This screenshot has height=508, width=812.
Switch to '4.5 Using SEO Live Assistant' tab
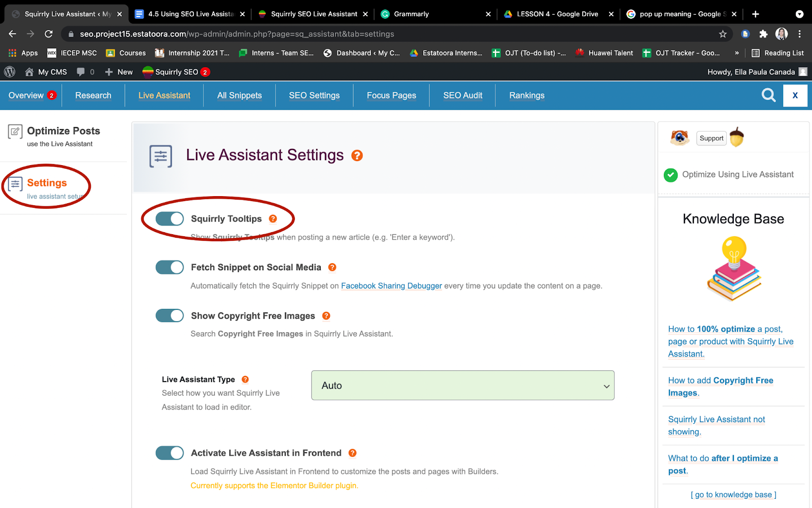(190, 14)
